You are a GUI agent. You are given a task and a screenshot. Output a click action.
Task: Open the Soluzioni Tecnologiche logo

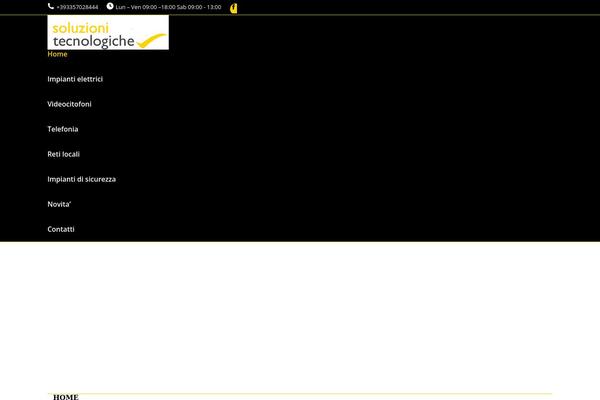click(108, 32)
